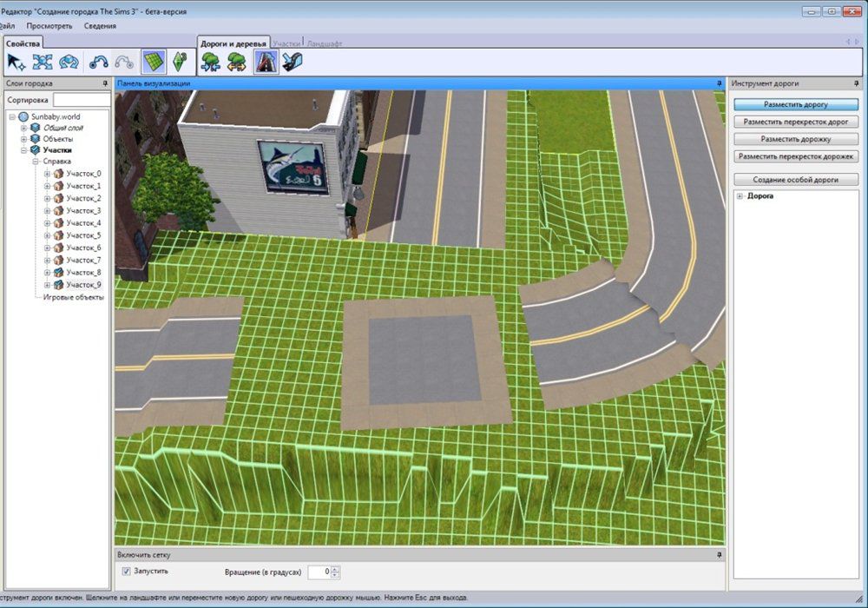Open the Просмотреть menu
868x608 pixels.
pos(49,26)
